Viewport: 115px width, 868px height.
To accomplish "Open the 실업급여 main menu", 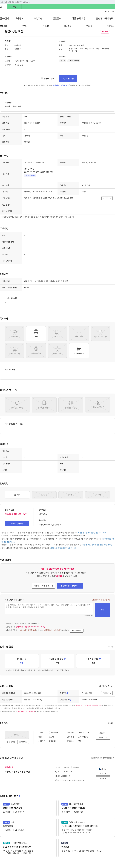I will tap(57, 19).
